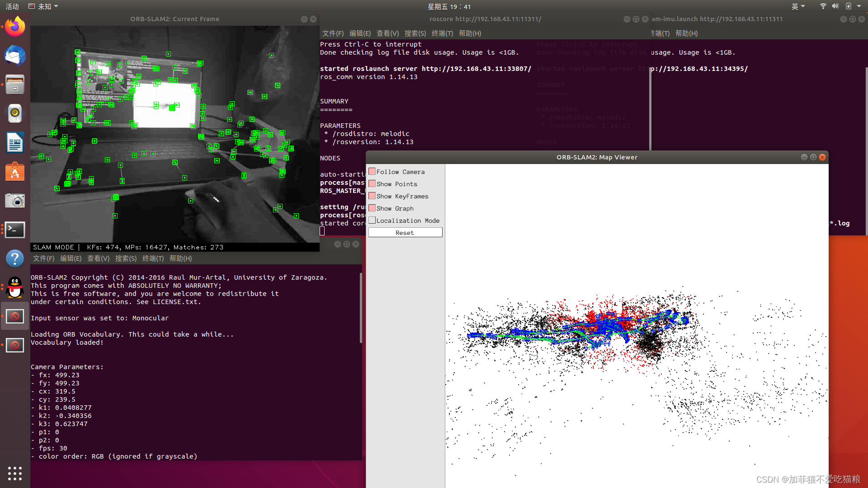The image size is (868, 488).
Task: Open the 英 input method dropdown
Action: coord(798,6)
